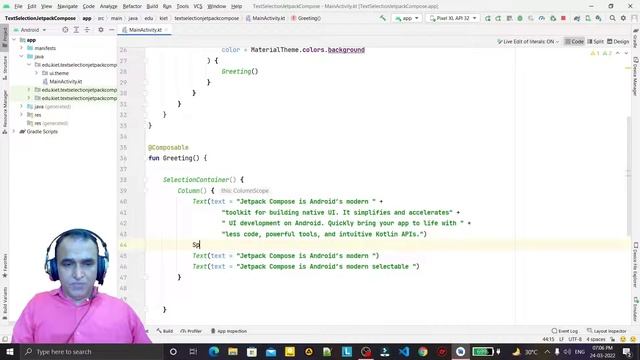Collapse the java folder
Viewport: 640px width, 360px height.
click(21, 56)
